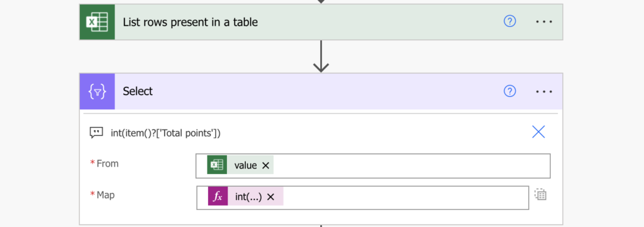Viewport: 644px width, 227px height.
Task: Dismiss the comment with the blue X
Action: (538, 132)
